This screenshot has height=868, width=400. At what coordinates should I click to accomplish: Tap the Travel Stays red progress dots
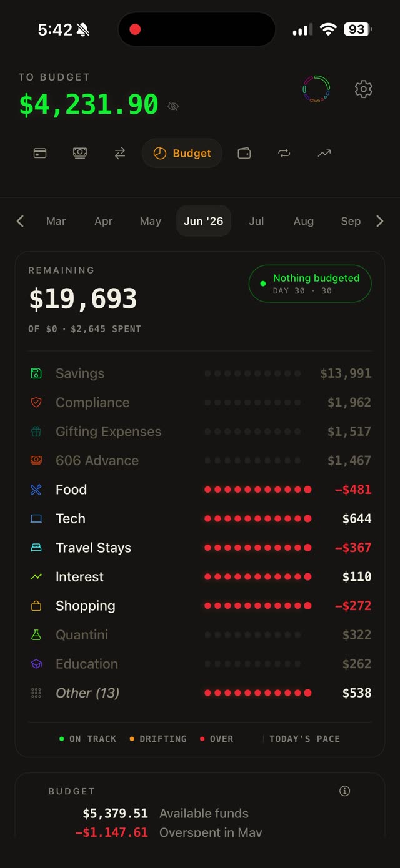point(257,548)
